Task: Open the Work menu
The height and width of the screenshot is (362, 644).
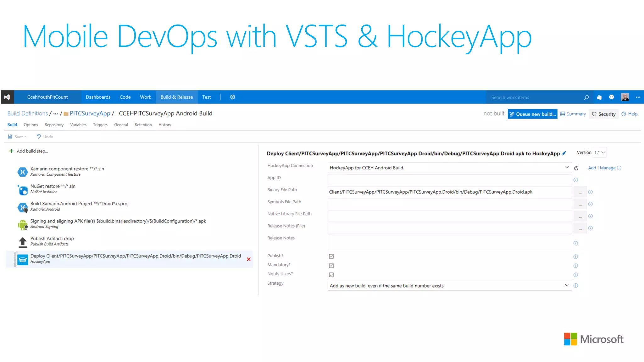Action: pos(146,97)
